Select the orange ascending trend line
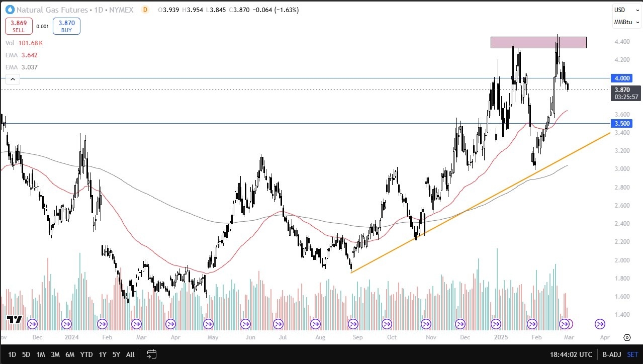643x364 pixels. [x=480, y=203]
